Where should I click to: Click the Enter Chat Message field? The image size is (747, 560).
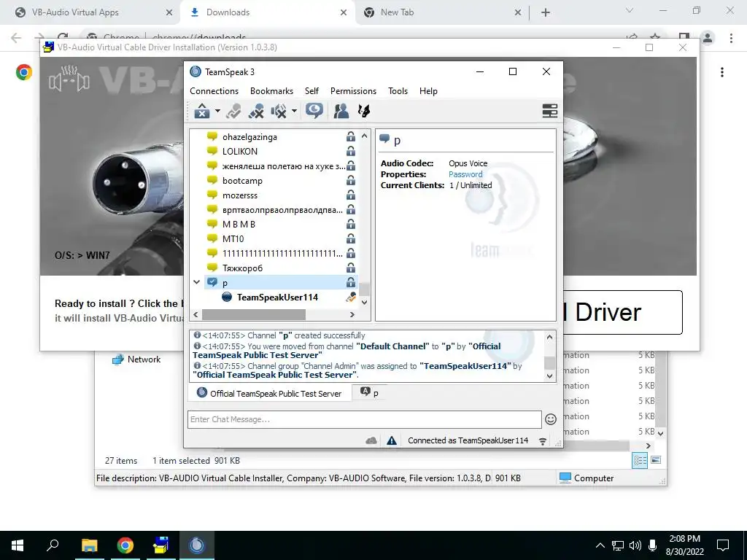[x=365, y=419]
